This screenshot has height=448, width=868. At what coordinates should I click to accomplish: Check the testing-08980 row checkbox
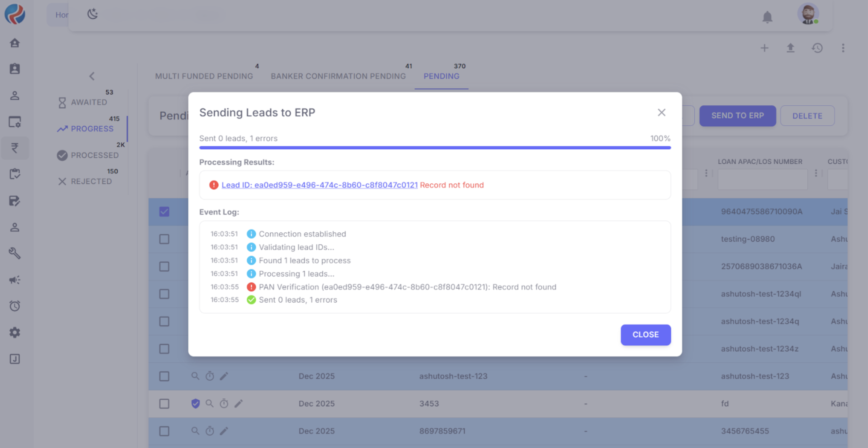(164, 239)
